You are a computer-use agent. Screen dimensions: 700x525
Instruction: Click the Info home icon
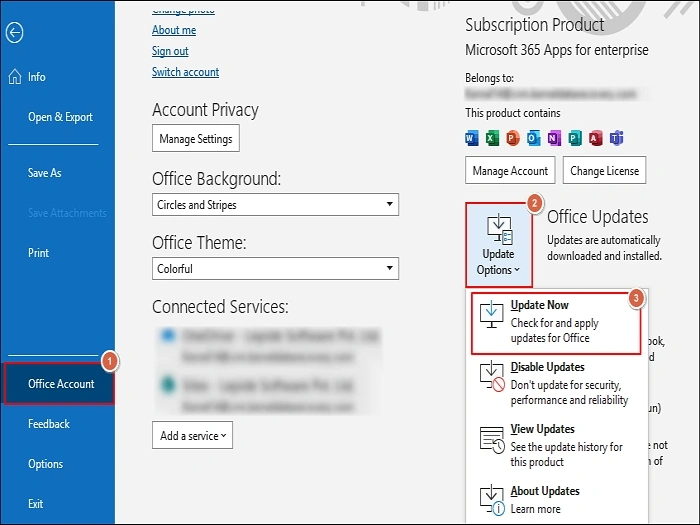point(14,76)
